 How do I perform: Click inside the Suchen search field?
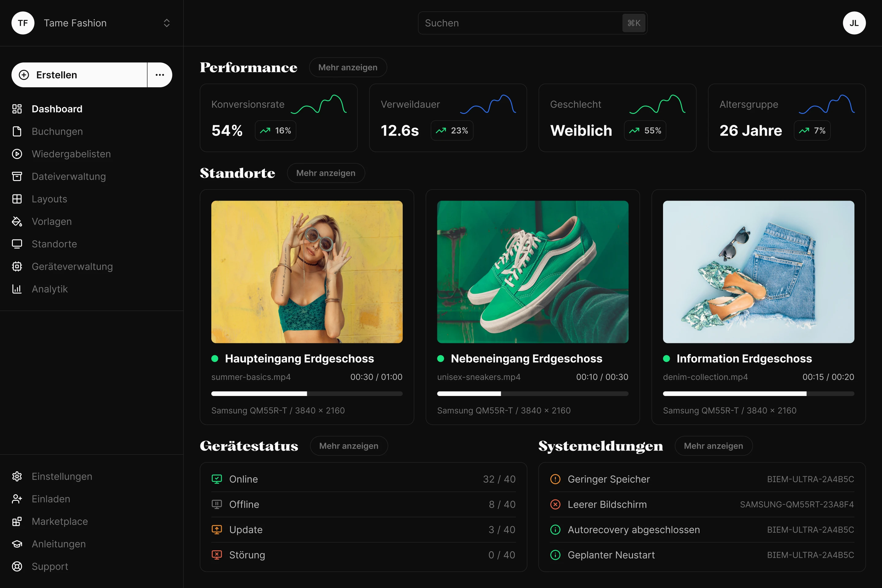(533, 23)
